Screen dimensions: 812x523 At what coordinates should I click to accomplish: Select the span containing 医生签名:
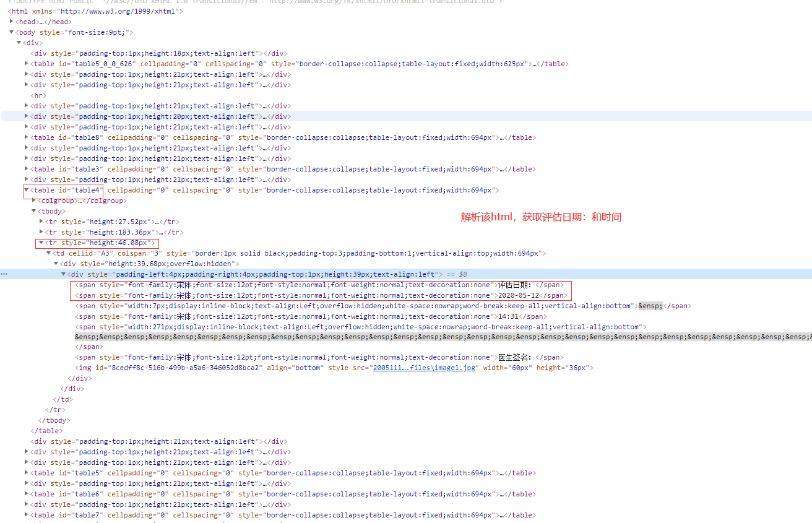point(319,357)
